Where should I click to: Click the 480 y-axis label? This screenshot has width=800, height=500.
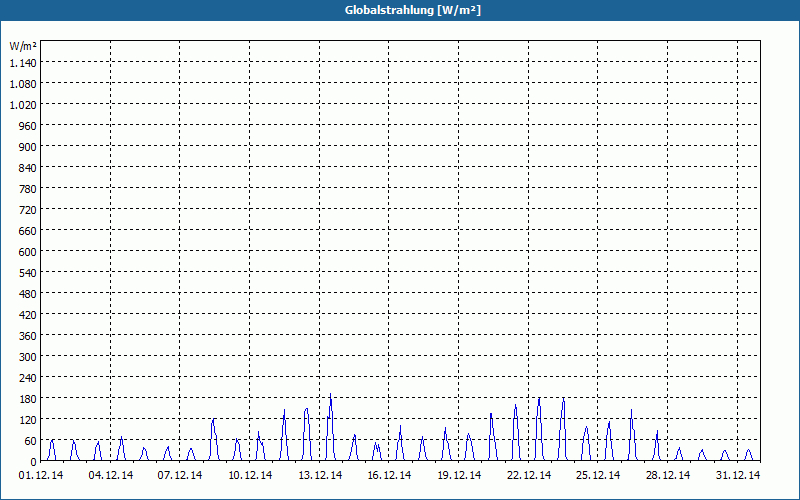(28, 294)
